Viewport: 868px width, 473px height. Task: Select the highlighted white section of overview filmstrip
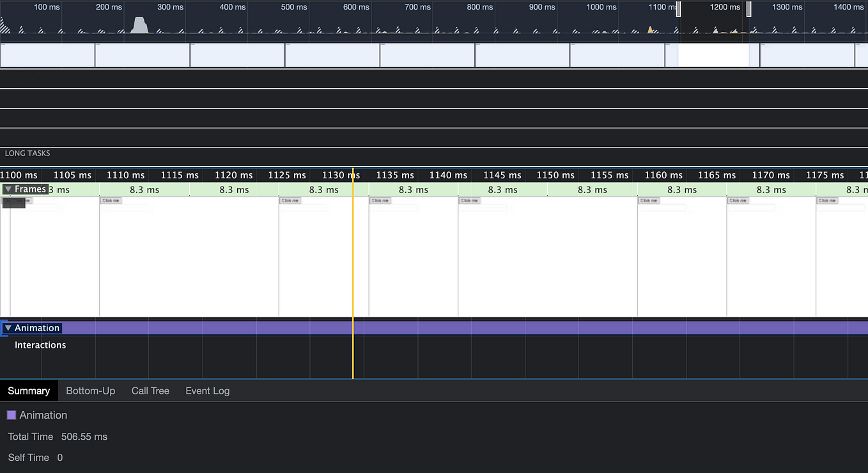click(713, 55)
